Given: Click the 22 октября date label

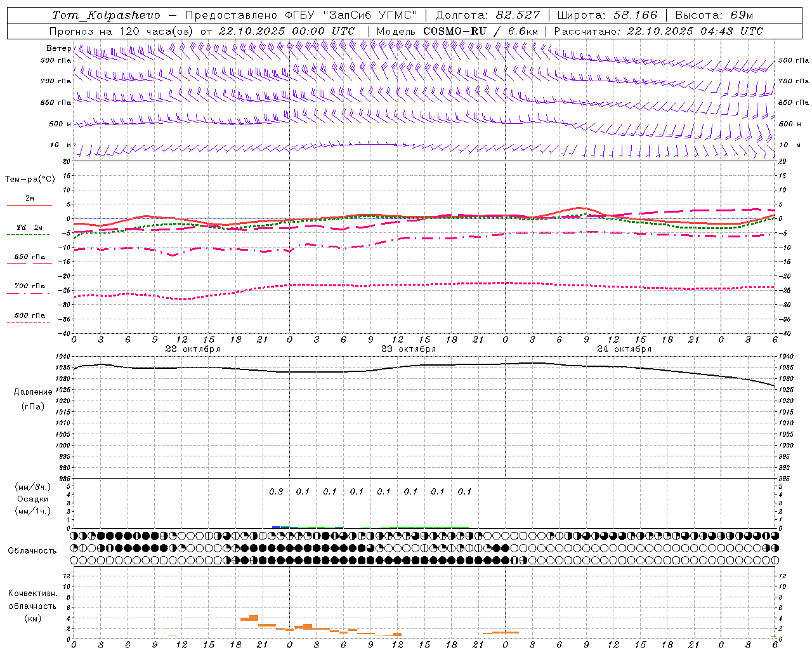Looking at the screenshot, I should (x=193, y=349).
